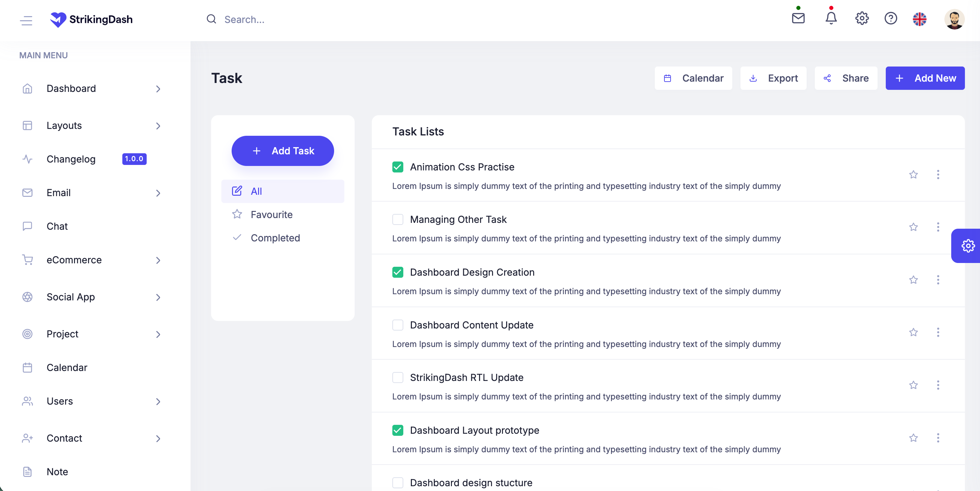Open the mail inbox icon in header
The height and width of the screenshot is (491, 980).
[x=798, y=18]
